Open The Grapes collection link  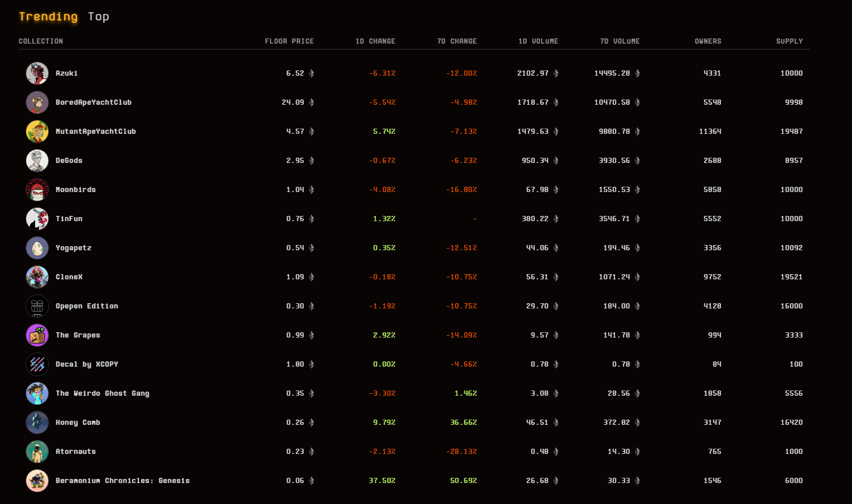78,335
